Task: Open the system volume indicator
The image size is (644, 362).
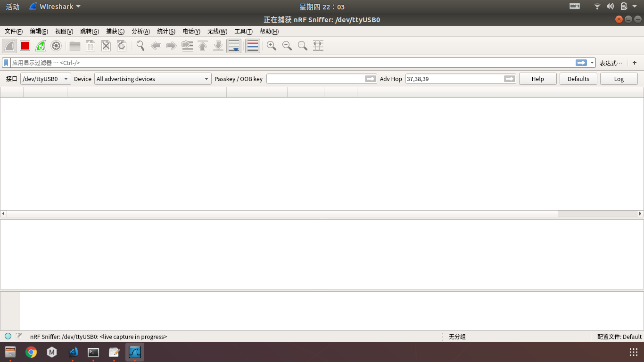Action: 610,7
